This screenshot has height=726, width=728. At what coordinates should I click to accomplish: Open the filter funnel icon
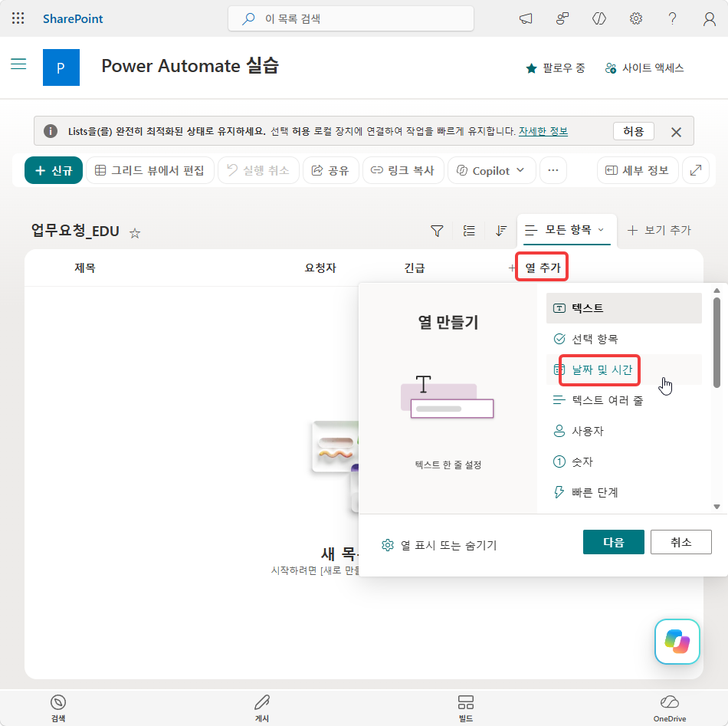437,231
